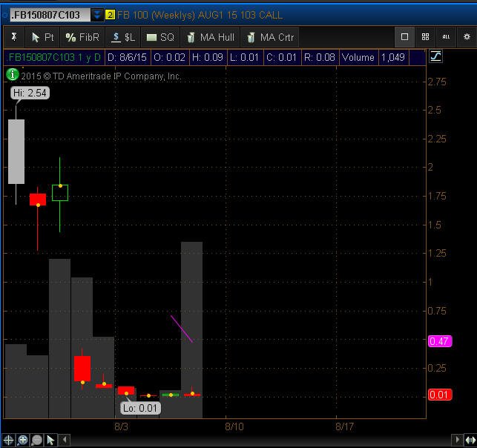Click the pin drawing toolbar icon
The width and height of the screenshot is (477, 448).
(14, 37)
